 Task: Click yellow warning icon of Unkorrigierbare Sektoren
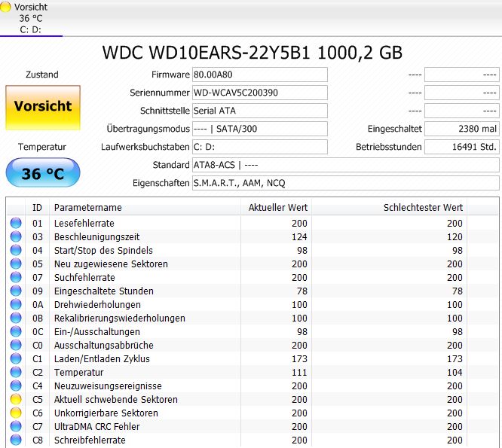(16, 413)
